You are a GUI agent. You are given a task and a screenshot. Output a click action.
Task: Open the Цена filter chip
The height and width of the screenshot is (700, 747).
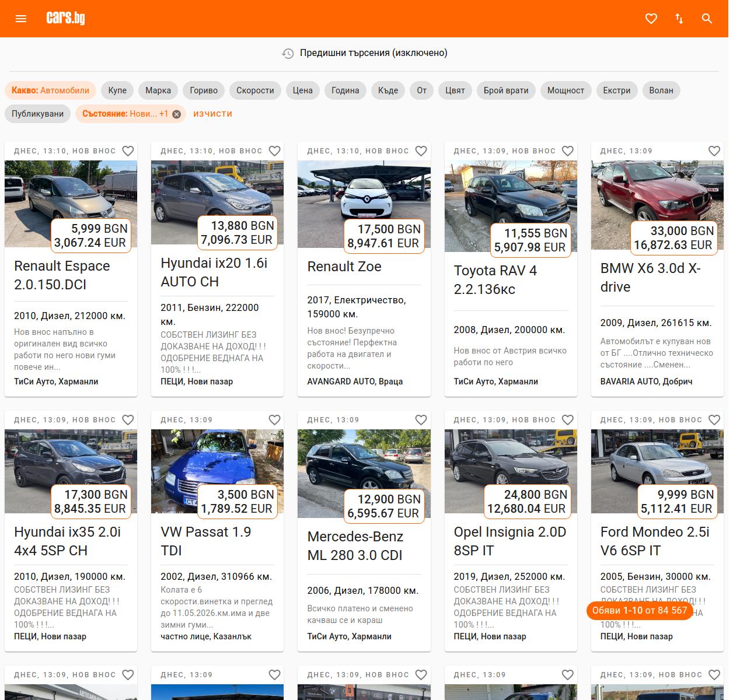302,90
